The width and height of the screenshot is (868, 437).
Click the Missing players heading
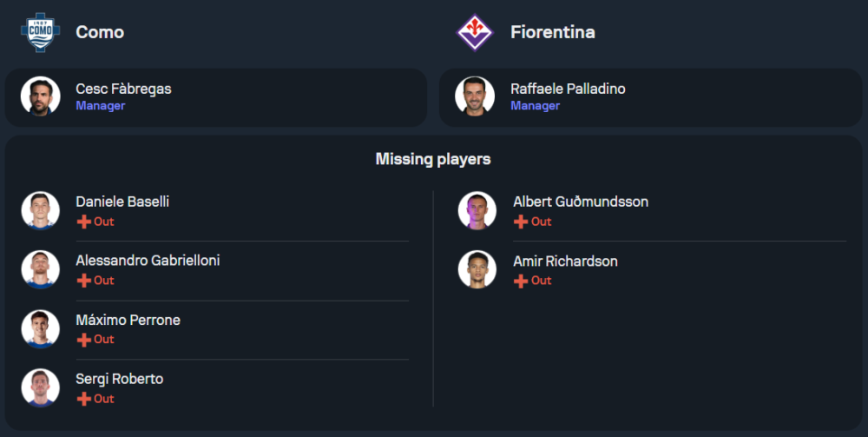point(433,159)
